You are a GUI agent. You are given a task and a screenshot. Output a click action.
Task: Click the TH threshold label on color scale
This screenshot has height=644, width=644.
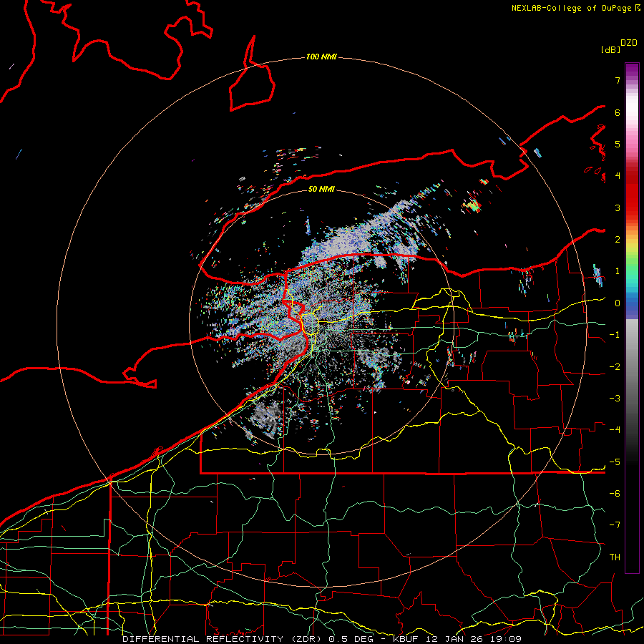pyautogui.click(x=615, y=557)
